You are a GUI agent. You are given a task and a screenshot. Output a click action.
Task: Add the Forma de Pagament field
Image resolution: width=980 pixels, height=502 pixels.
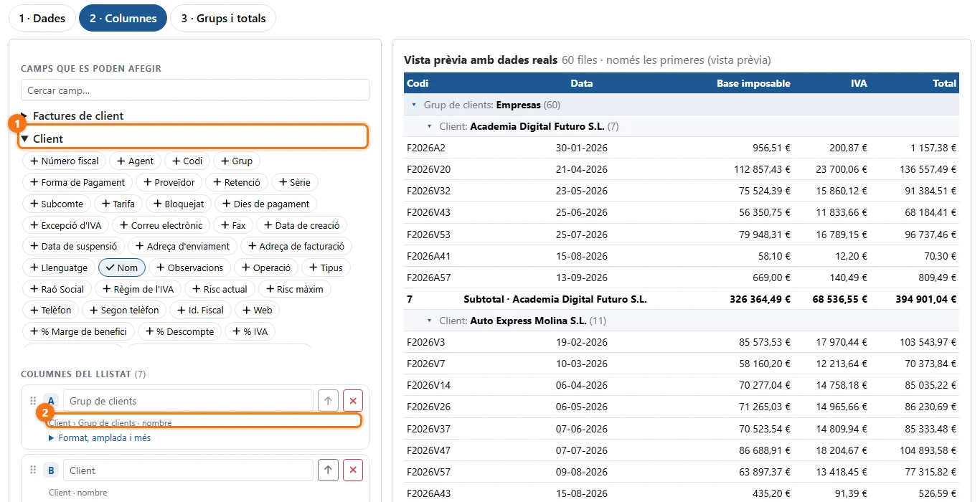coord(77,183)
